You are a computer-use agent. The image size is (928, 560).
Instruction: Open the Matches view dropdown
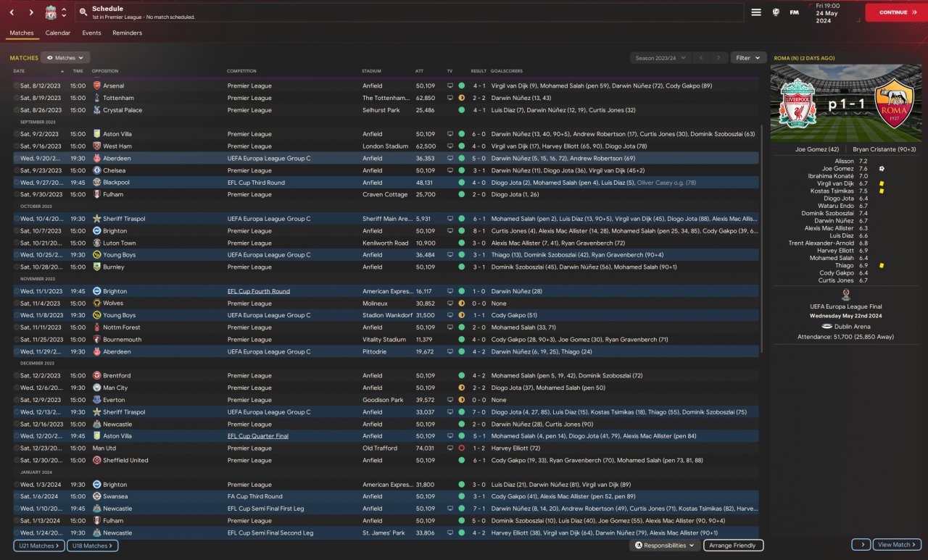click(x=65, y=57)
